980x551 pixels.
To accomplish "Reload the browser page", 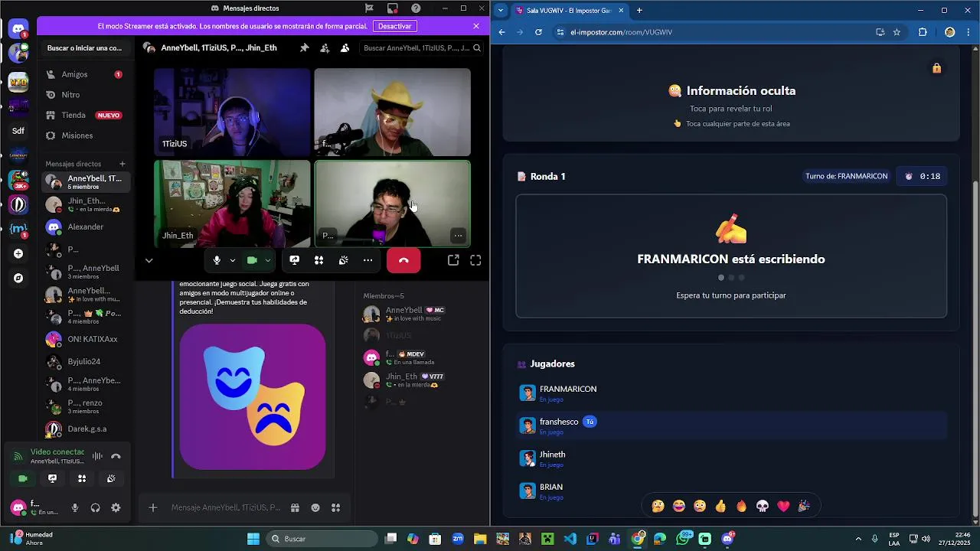I will point(538,32).
